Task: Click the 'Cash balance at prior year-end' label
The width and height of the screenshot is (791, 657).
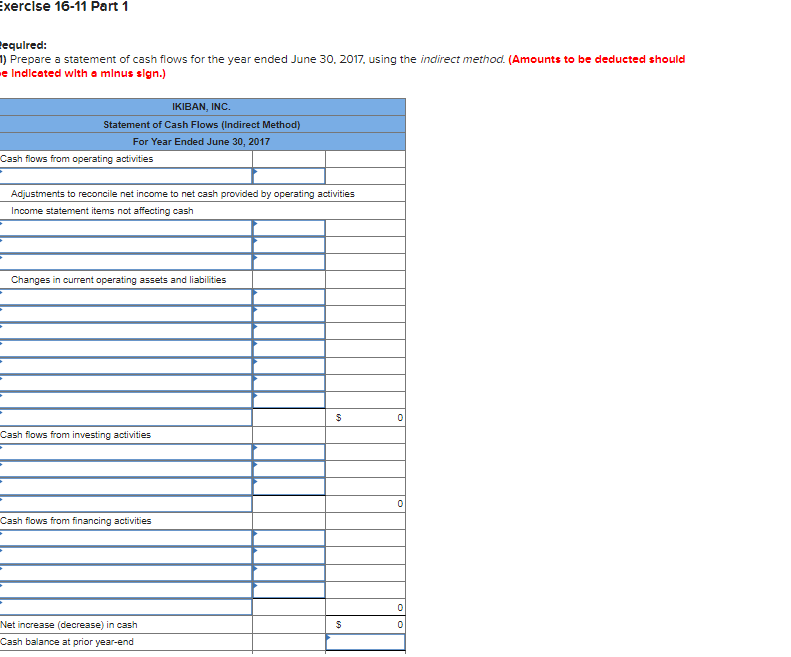Action: click(67, 642)
